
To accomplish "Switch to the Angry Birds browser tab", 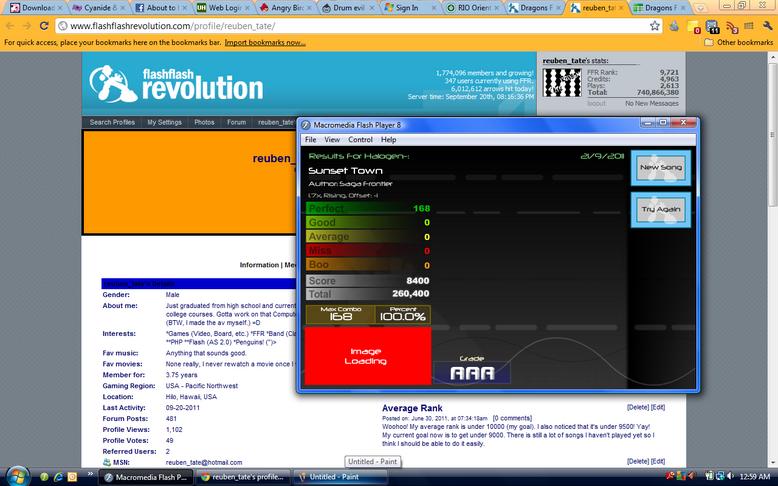I will tap(286, 8).
